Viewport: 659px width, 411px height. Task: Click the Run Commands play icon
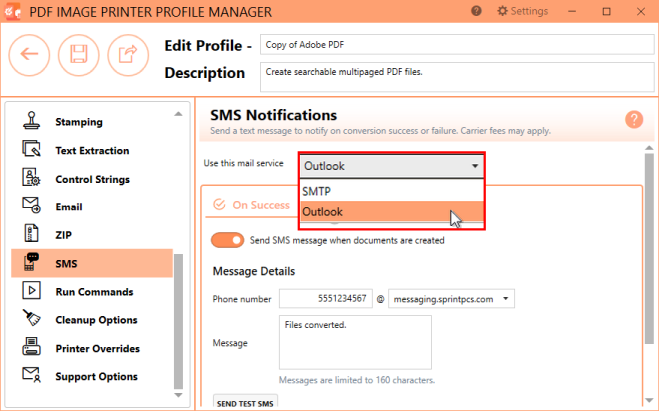(32, 290)
